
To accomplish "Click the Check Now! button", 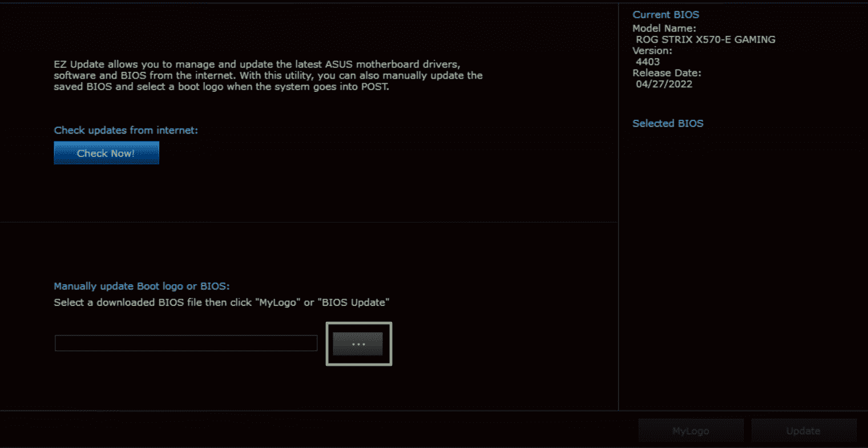I will coord(106,153).
